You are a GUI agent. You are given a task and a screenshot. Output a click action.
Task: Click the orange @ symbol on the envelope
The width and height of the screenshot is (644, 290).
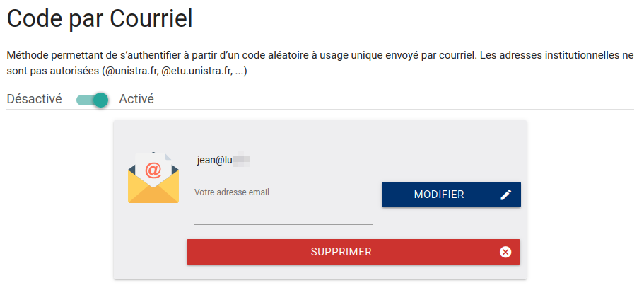click(153, 170)
